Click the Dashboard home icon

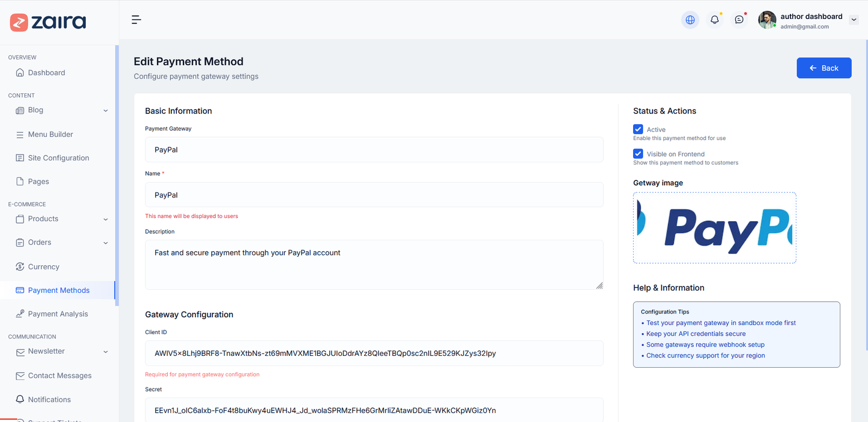pyautogui.click(x=20, y=73)
